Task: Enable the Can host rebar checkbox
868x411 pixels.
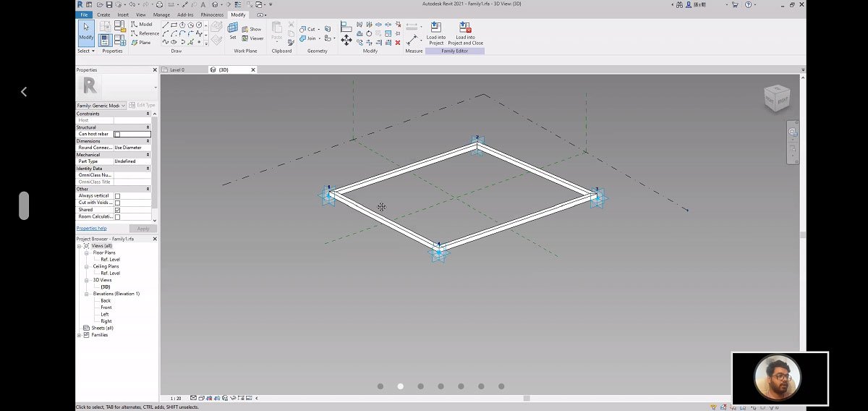Action: [x=117, y=134]
